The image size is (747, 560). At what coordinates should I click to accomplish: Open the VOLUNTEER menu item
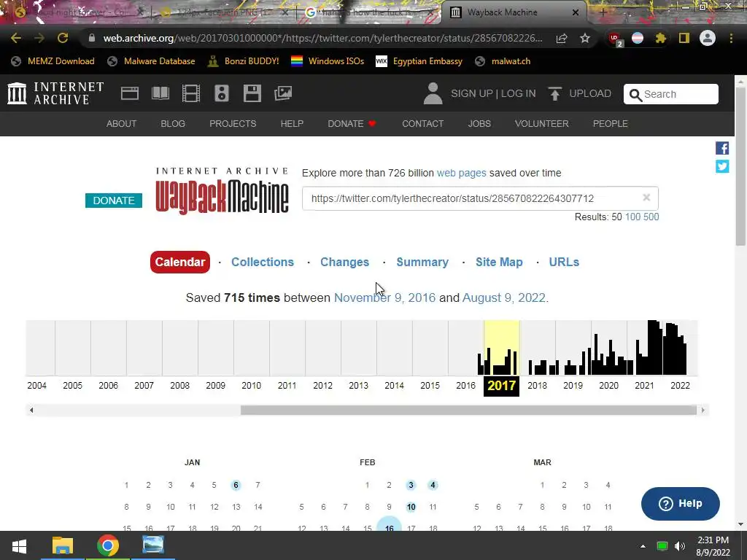[541, 124]
